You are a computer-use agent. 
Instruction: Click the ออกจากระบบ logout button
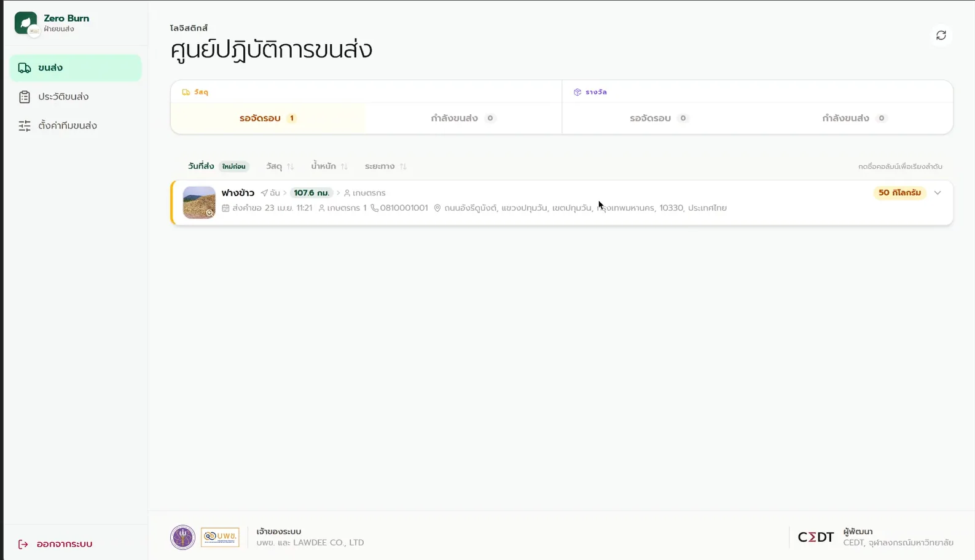55,544
